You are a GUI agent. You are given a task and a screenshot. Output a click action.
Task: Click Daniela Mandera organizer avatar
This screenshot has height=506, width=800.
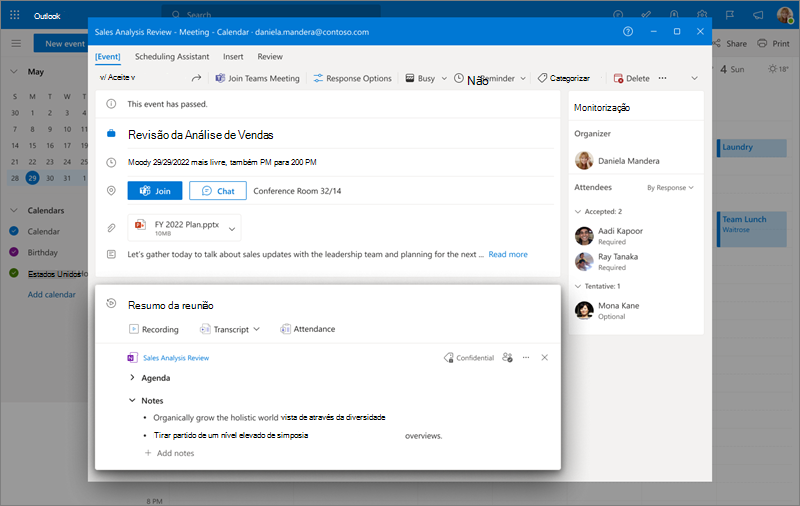point(584,160)
